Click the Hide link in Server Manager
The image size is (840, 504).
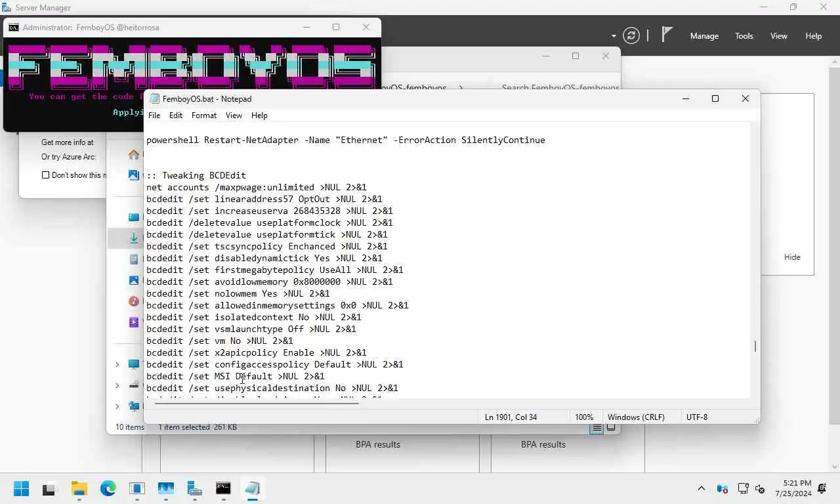click(792, 257)
